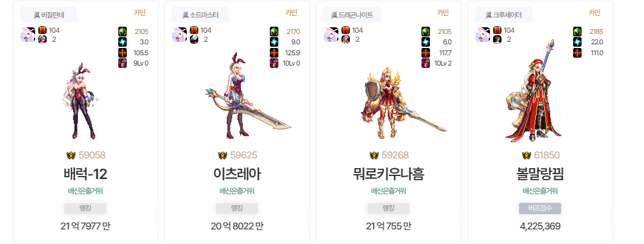Viewport: 644px width, 244px height.
Task: Click the green fame icon beside 2105 in 비질란테 card
Action: (x=122, y=31)
